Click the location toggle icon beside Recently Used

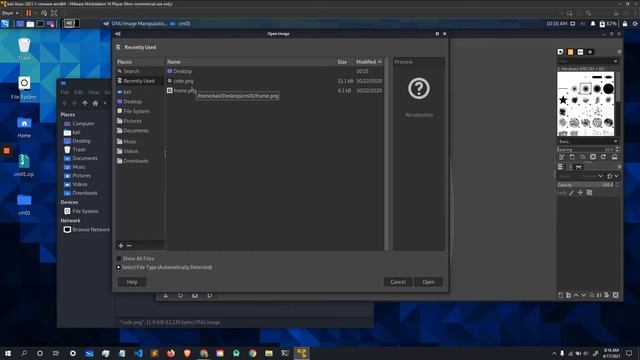(x=118, y=47)
